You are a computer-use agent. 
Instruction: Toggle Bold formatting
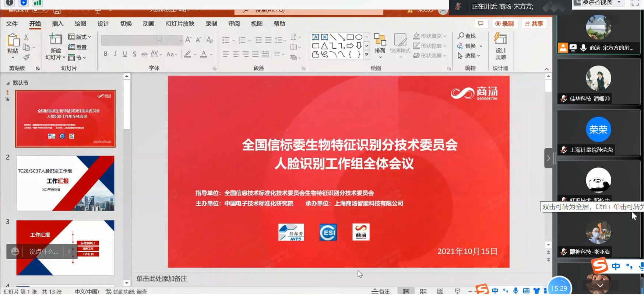pos(106,54)
